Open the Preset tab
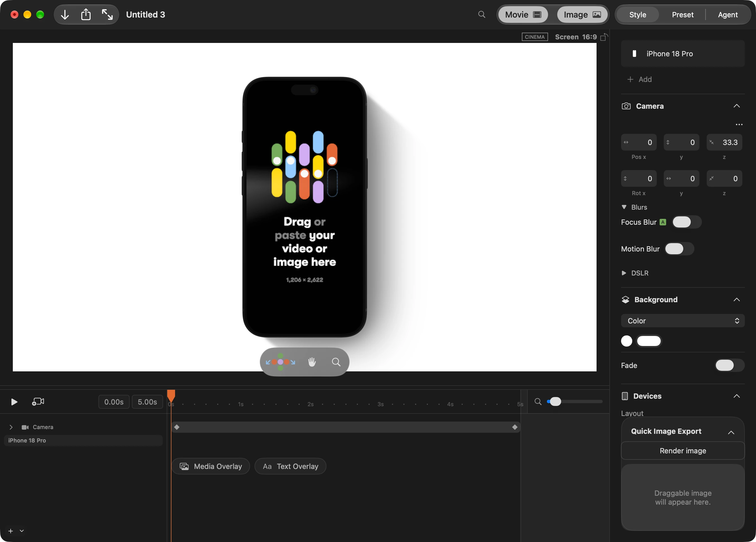Screen dimensions: 756x542 [x=682, y=15]
